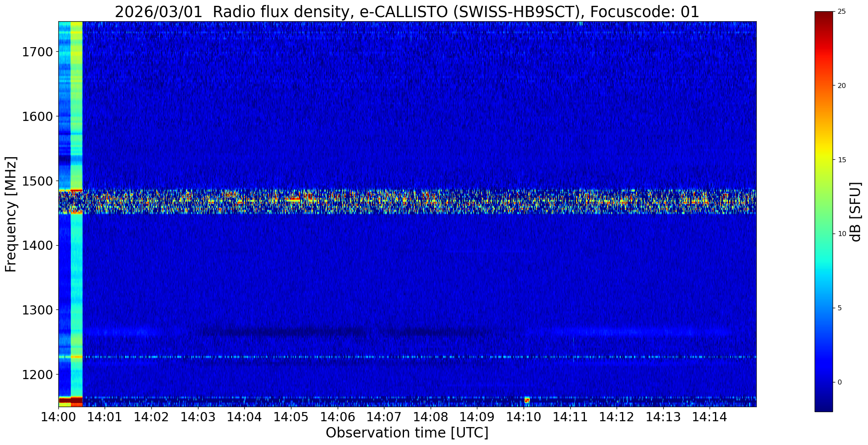
Task: Click the 'Observation time [UTC]' axis label
Action: click(x=407, y=432)
